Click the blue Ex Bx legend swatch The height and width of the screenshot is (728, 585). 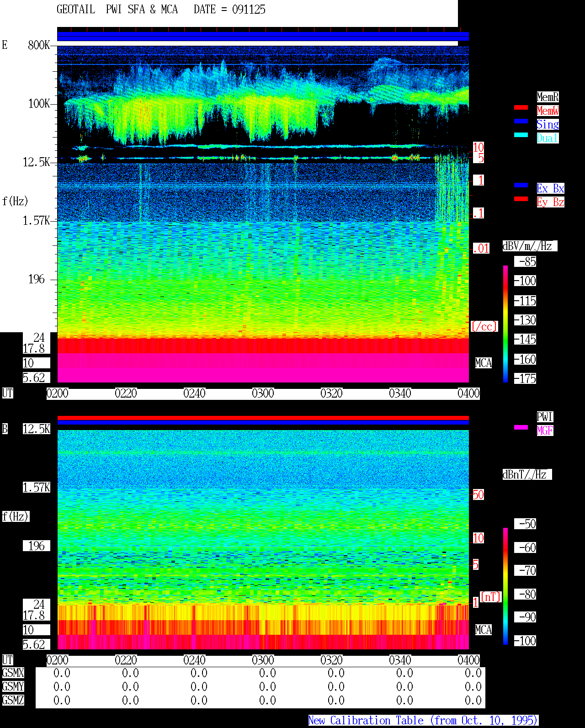[x=521, y=185]
